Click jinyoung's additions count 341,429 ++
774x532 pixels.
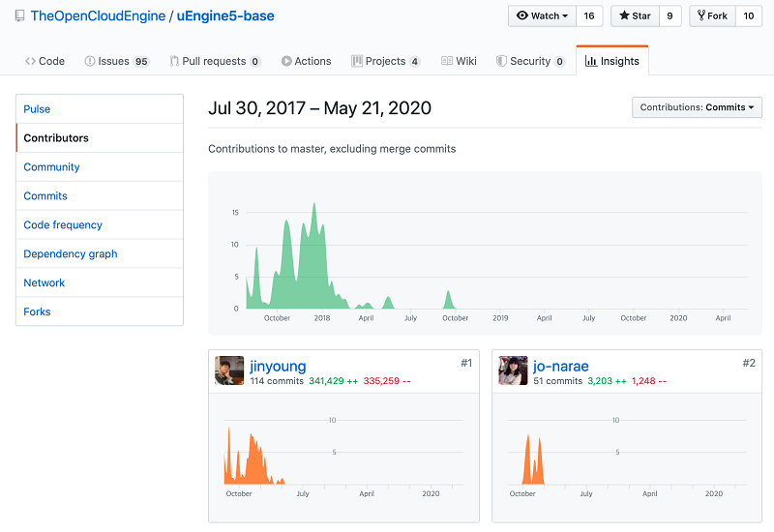pyautogui.click(x=333, y=381)
